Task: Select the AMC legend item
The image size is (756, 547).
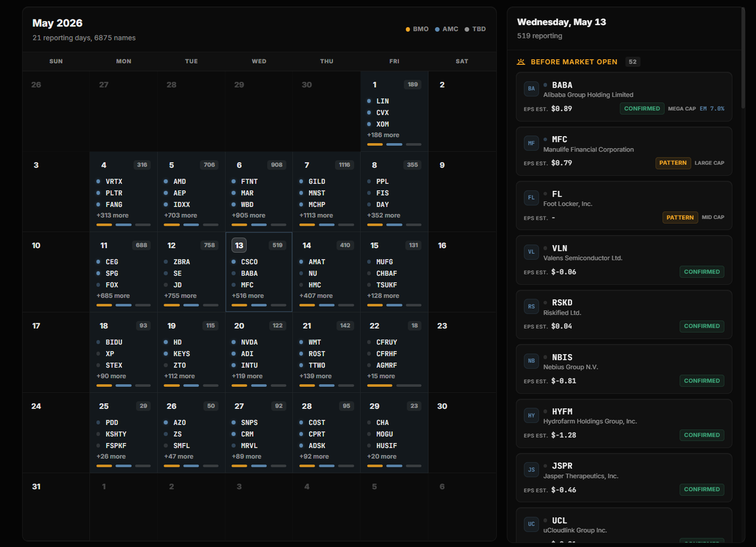Action: click(447, 29)
